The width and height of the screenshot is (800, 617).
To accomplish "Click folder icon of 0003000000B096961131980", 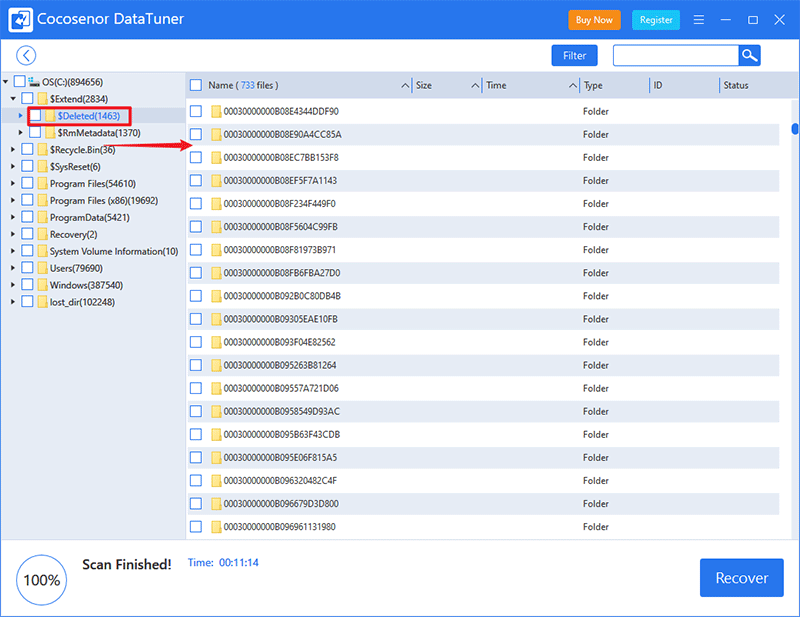I will pos(216,527).
